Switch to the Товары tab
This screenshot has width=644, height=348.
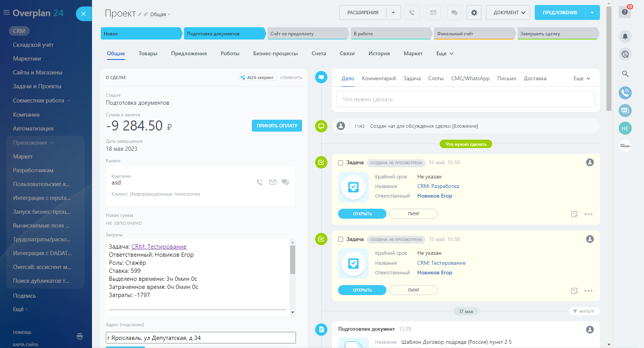(x=148, y=54)
